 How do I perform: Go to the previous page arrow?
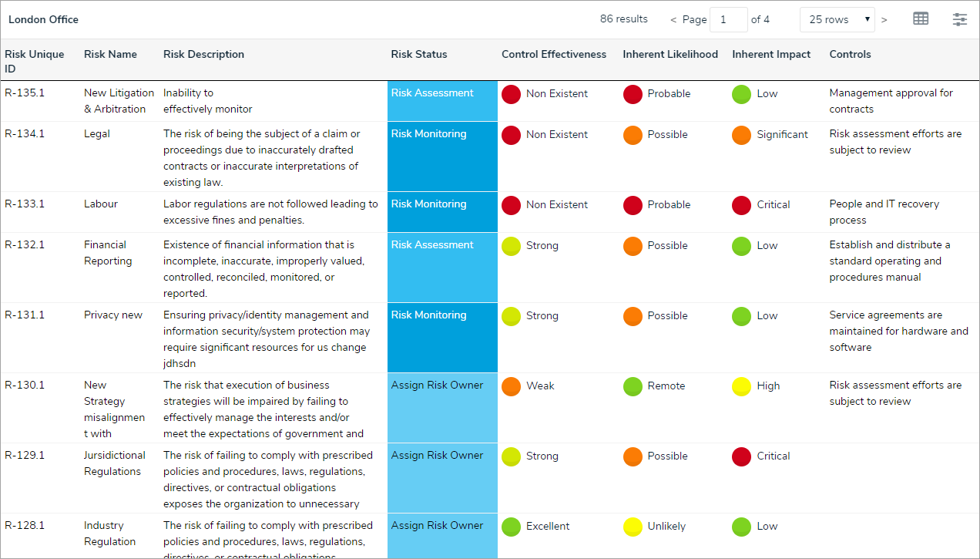673,20
